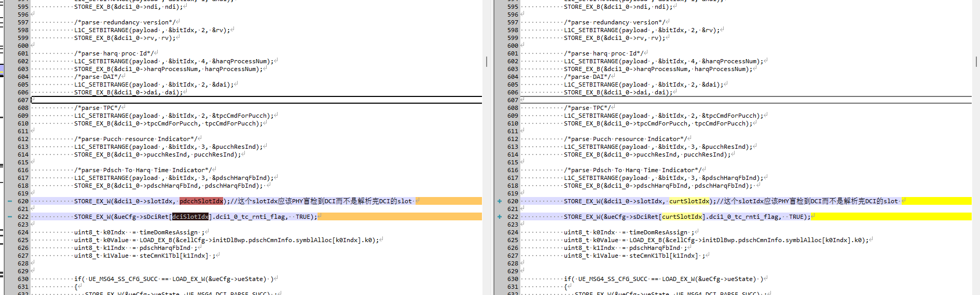Click the minus diff marker at left line 622
The height and width of the screenshot is (295, 980).
point(9,217)
